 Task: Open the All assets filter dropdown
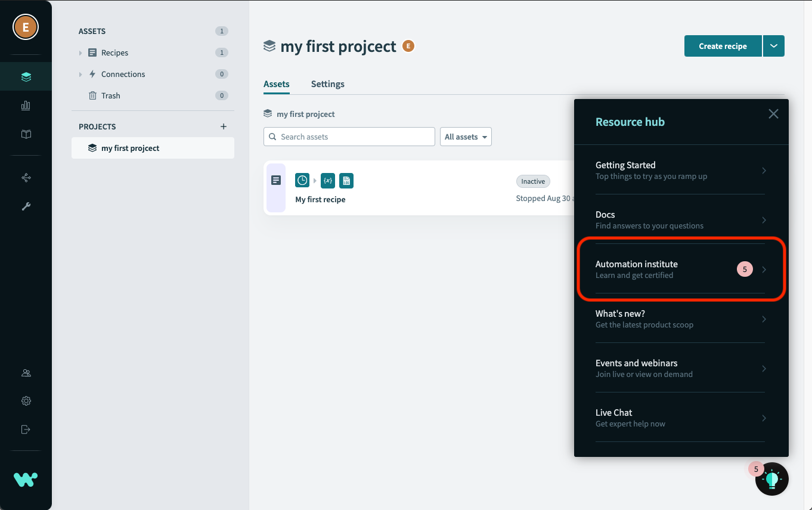click(x=466, y=137)
